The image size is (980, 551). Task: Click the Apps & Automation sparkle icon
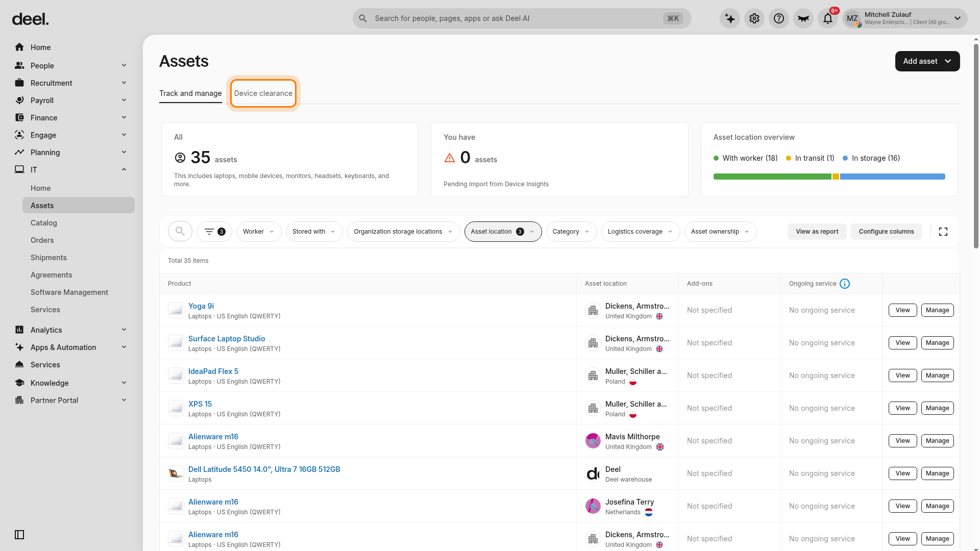19,347
